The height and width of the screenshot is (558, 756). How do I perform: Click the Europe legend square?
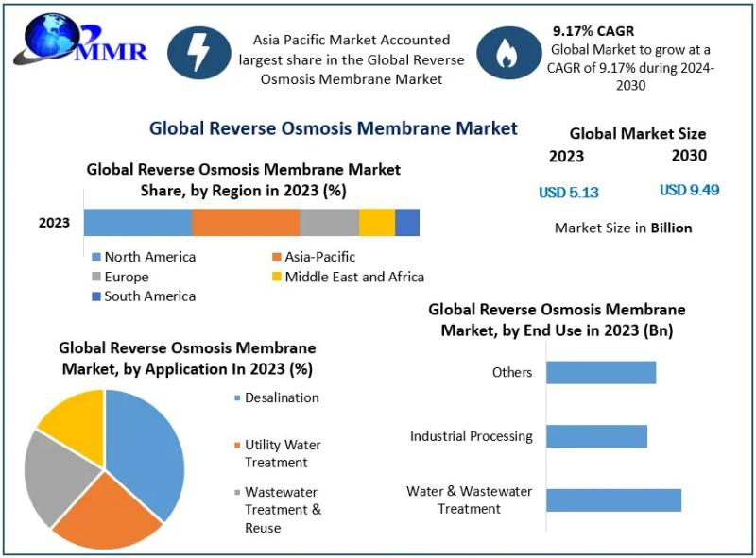coord(95,278)
